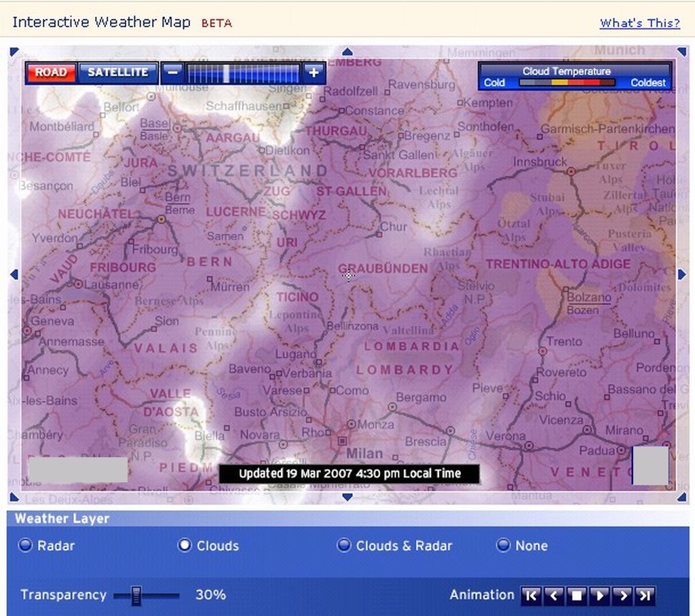Pan map north with top arrow
This screenshot has width=695, height=616.
click(x=347, y=52)
